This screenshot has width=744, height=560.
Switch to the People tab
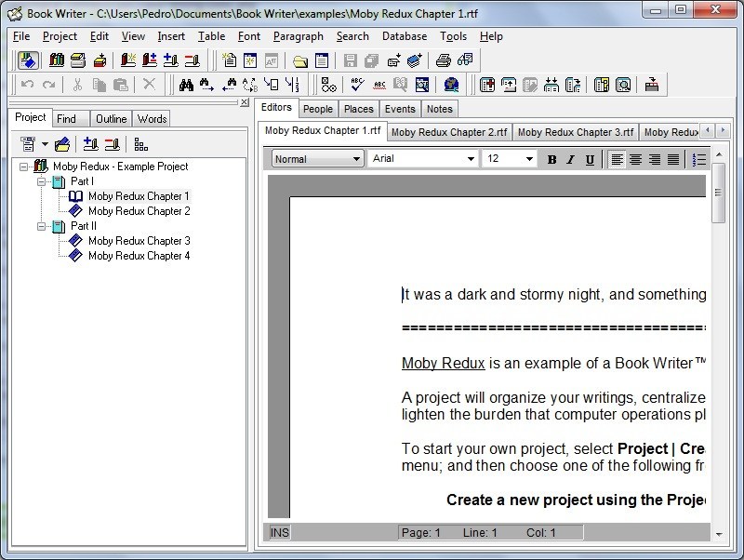pyautogui.click(x=317, y=109)
